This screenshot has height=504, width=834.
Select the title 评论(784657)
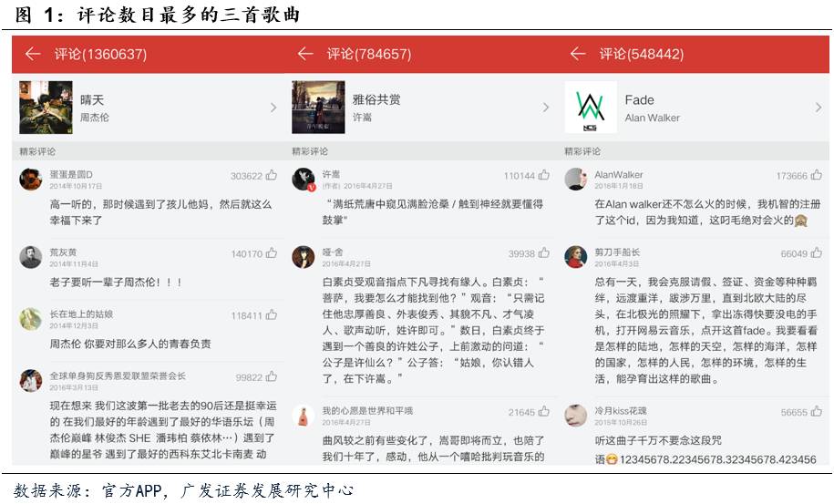(x=368, y=55)
